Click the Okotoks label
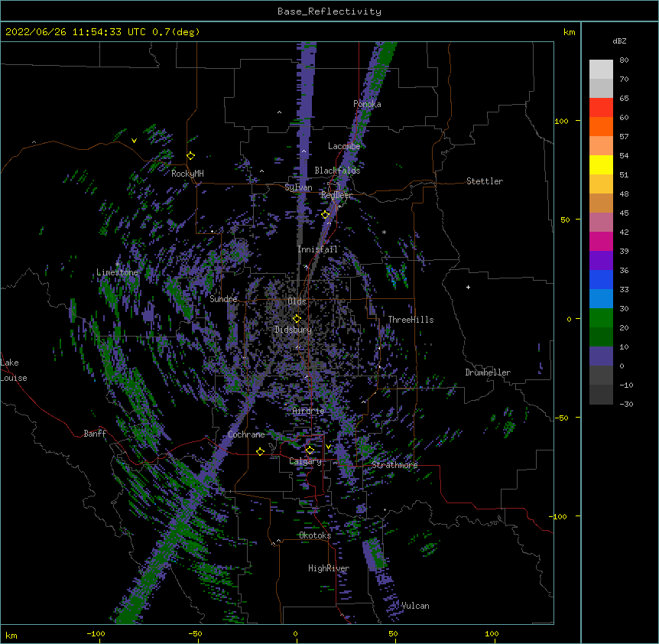659x644 pixels. pyautogui.click(x=315, y=535)
